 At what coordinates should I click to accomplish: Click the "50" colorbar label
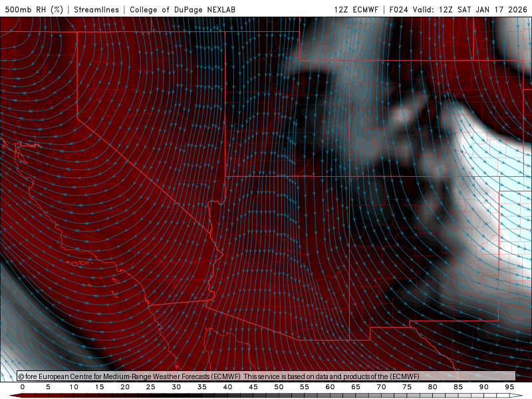tap(279, 387)
